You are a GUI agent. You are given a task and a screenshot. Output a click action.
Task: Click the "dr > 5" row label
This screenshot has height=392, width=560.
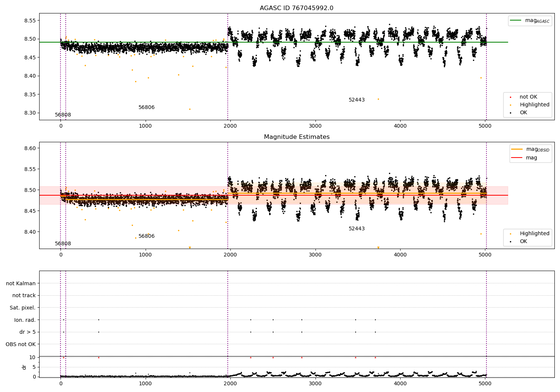coord(28,332)
